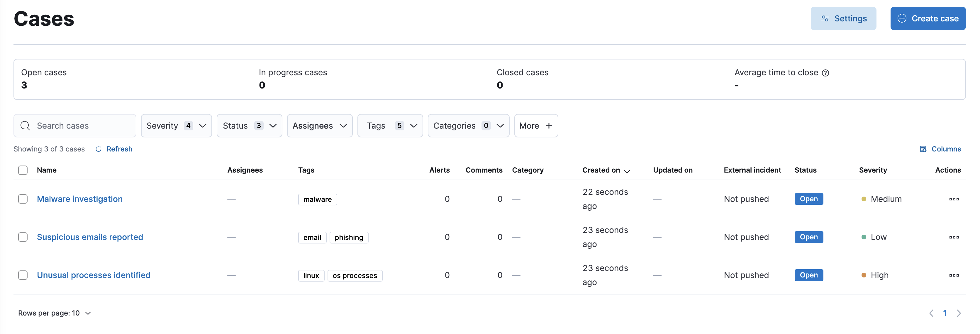Open the Tags filter dropdown
The height and width of the screenshot is (334, 980).
point(390,126)
